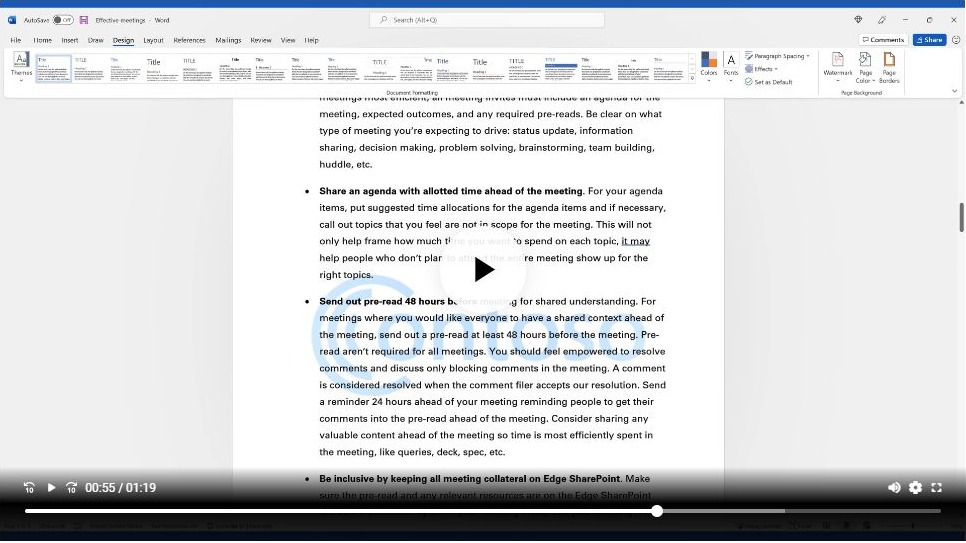
Task: Click bold text "Send out pre-read 48 hours"
Action: coord(381,301)
